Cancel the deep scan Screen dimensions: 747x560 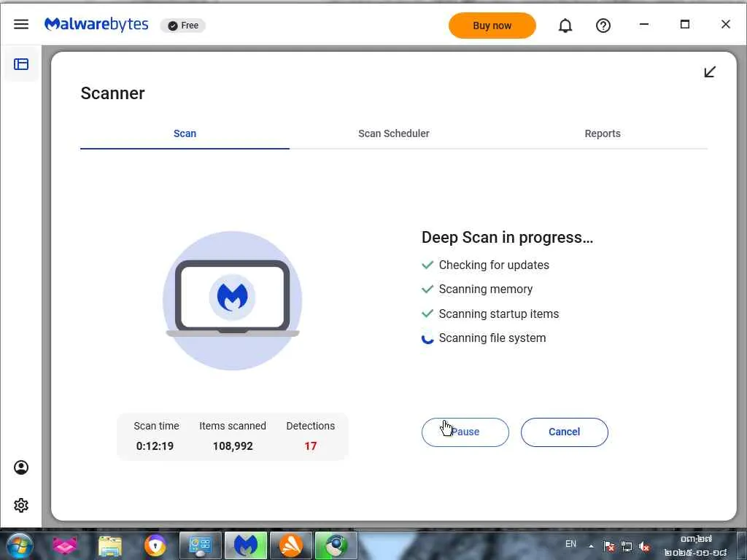(x=564, y=432)
